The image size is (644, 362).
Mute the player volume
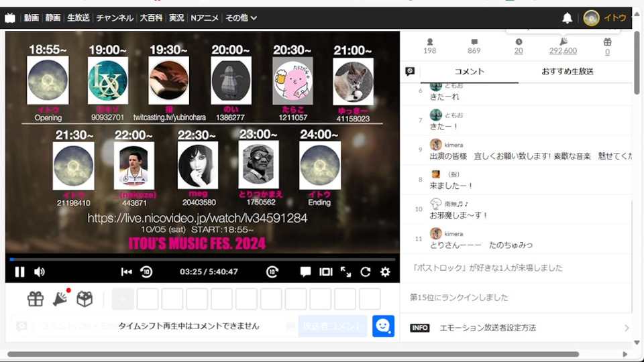point(40,271)
